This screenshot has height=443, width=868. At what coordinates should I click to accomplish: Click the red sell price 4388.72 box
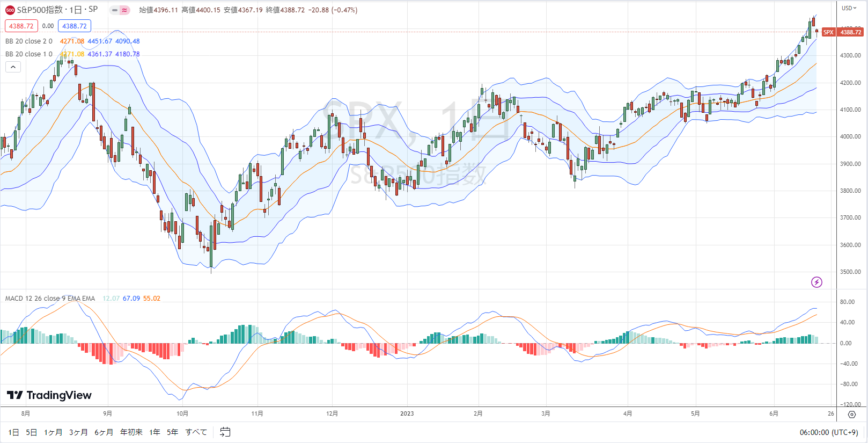point(21,26)
